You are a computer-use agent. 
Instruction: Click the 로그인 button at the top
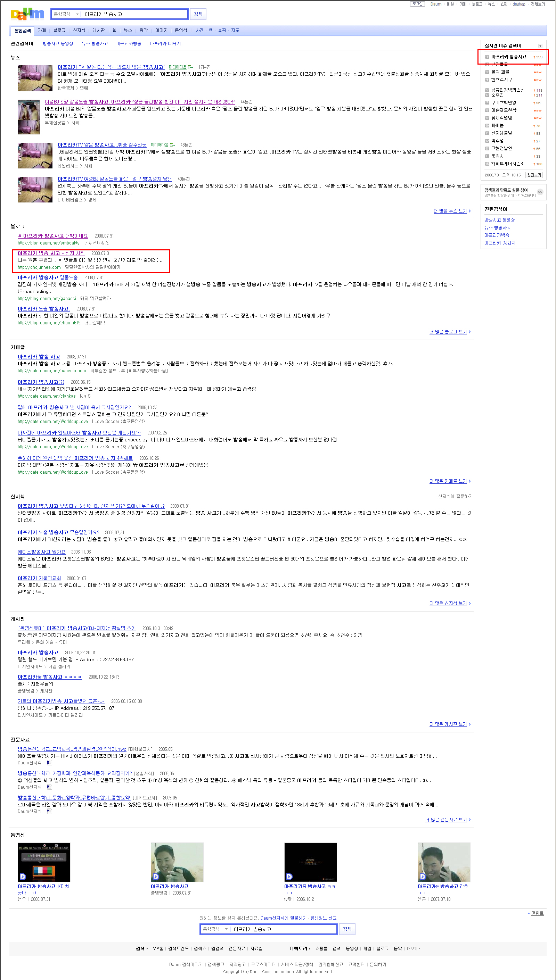(417, 4)
